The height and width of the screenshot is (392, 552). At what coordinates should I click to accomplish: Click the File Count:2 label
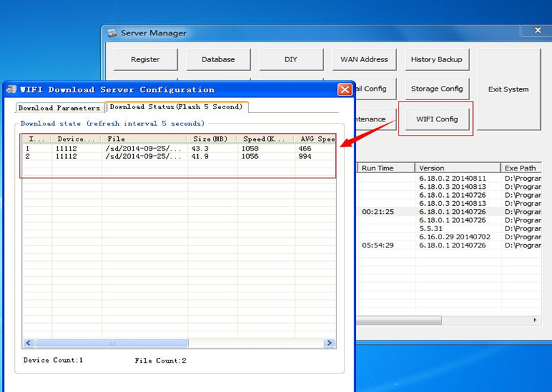(160, 361)
